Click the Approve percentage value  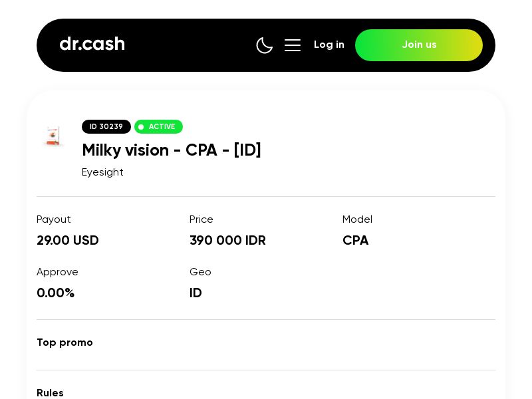(55, 293)
